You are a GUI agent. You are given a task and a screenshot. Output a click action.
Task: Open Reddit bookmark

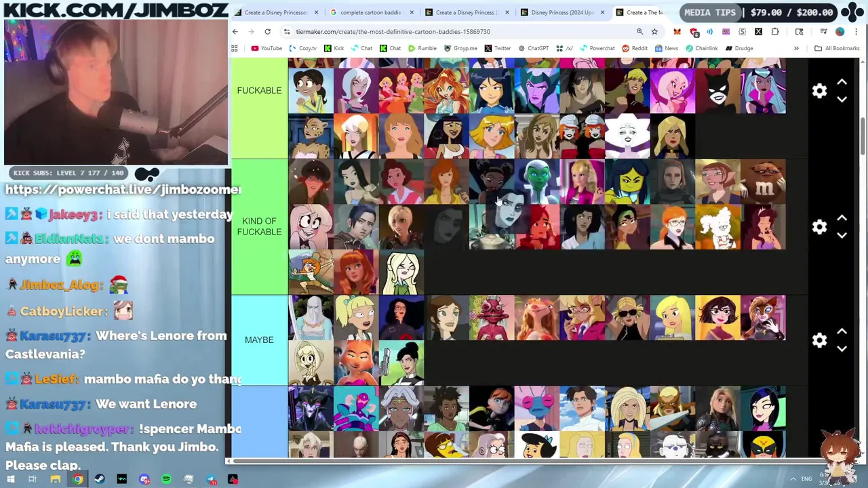click(x=635, y=48)
